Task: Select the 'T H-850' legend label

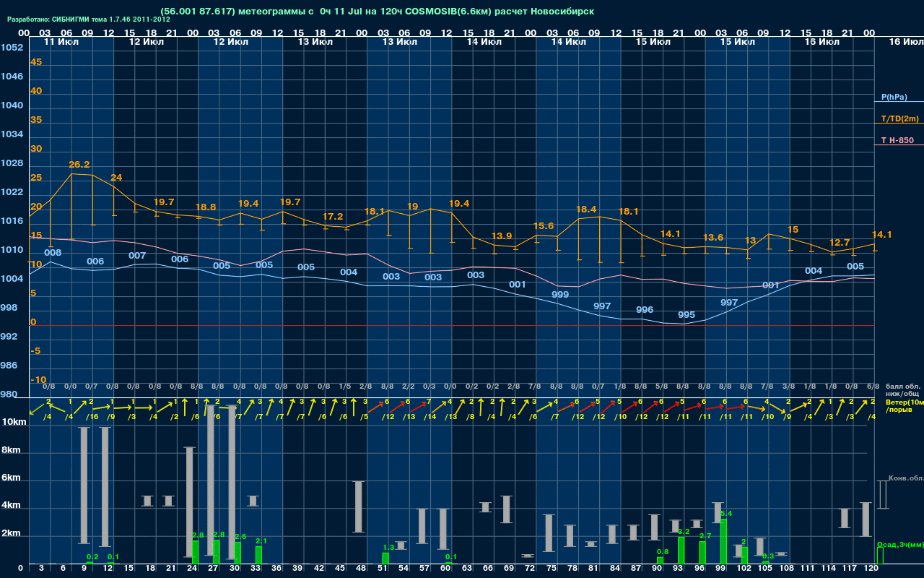Action: [897, 140]
